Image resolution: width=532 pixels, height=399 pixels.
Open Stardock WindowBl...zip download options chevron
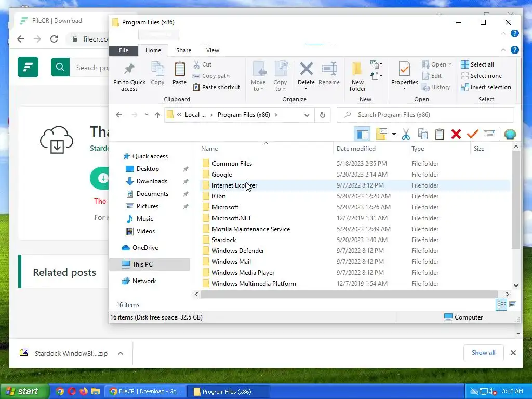[121, 353]
